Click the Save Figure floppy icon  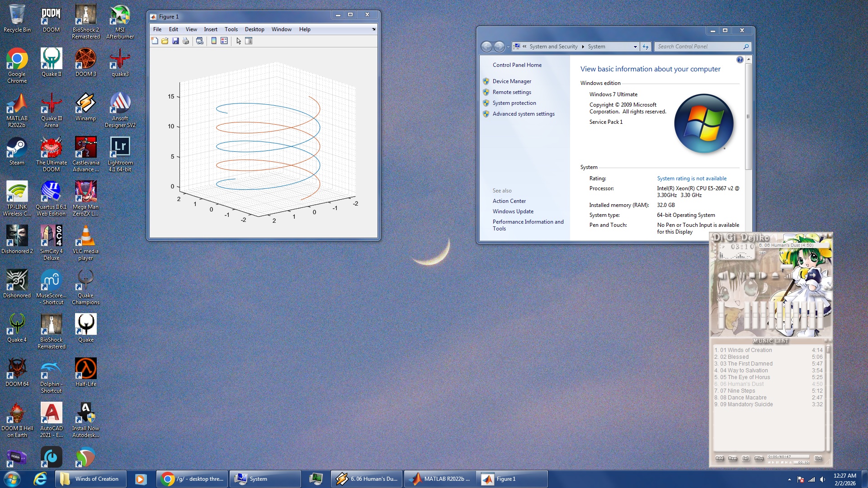point(175,41)
